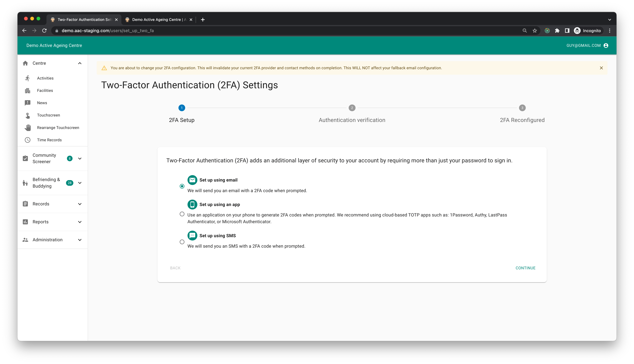Select the email 2FA radio button
Image resolution: width=634 pixels, height=364 pixels.
[x=182, y=186]
